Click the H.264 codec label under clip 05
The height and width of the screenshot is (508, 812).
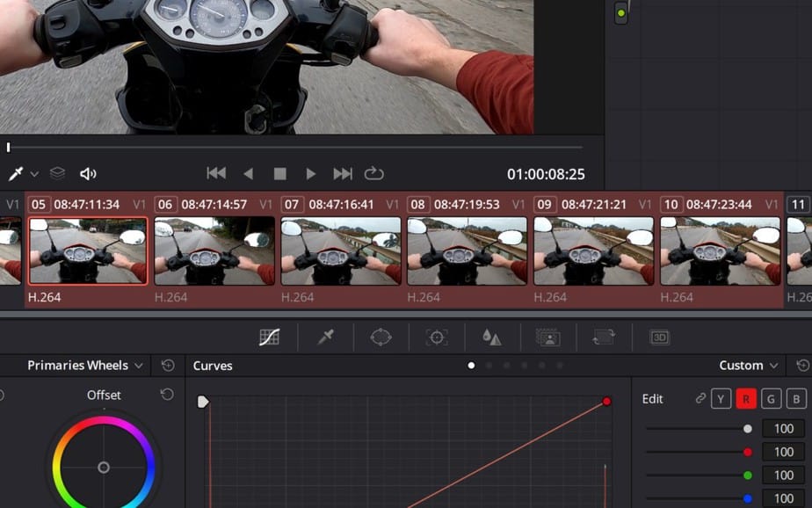(x=45, y=297)
